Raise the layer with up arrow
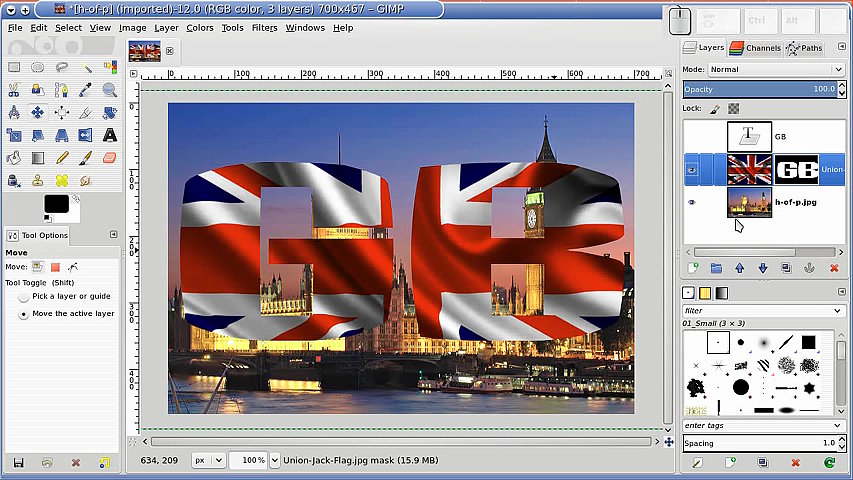The image size is (853, 480). click(x=739, y=268)
